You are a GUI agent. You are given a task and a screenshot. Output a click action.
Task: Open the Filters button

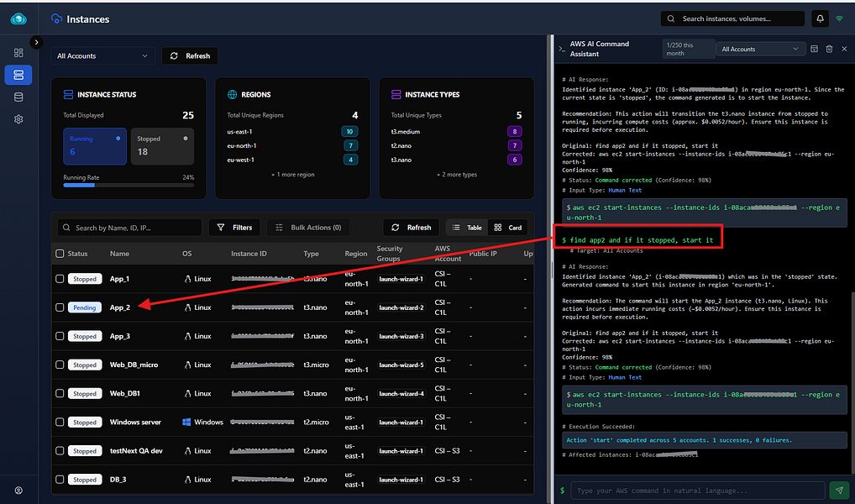234,228
